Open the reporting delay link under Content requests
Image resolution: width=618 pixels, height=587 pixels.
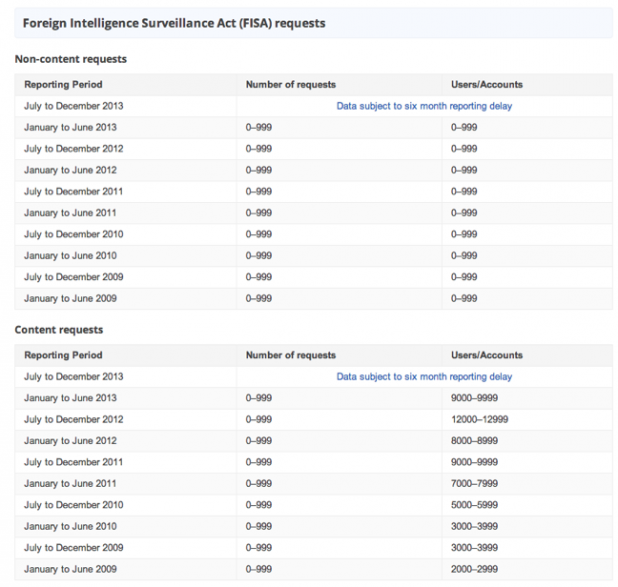(x=424, y=376)
